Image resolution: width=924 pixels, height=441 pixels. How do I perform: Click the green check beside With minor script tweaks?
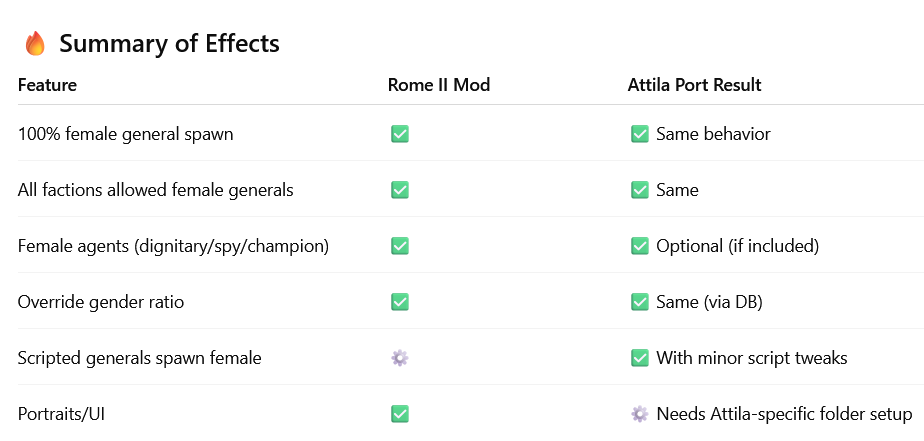click(x=640, y=358)
